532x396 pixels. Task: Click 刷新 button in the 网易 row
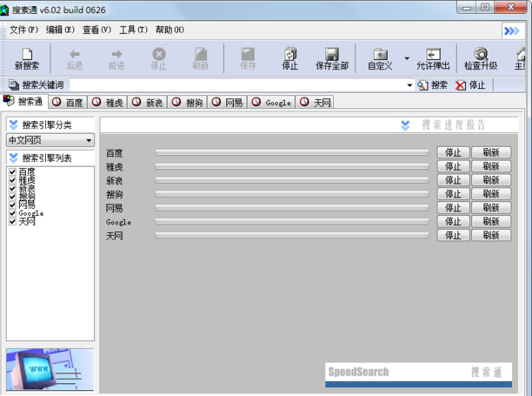tap(491, 207)
